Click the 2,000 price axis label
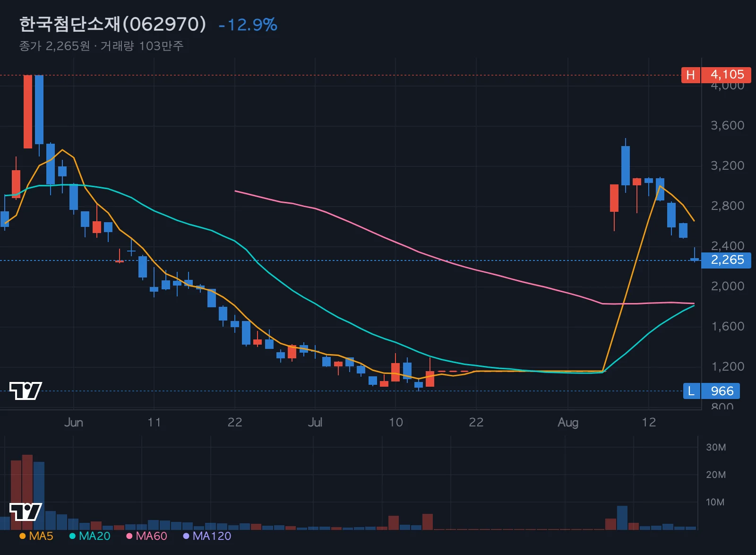The height and width of the screenshot is (555, 756). (727, 286)
